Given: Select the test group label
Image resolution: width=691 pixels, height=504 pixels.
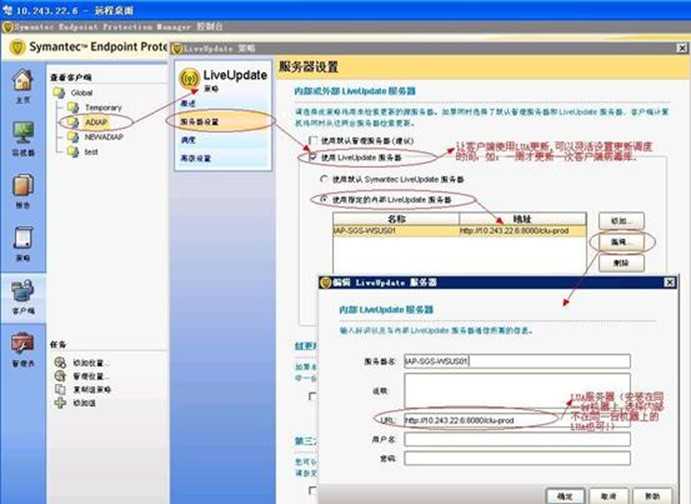Looking at the screenshot, I should tap(91, 152).
